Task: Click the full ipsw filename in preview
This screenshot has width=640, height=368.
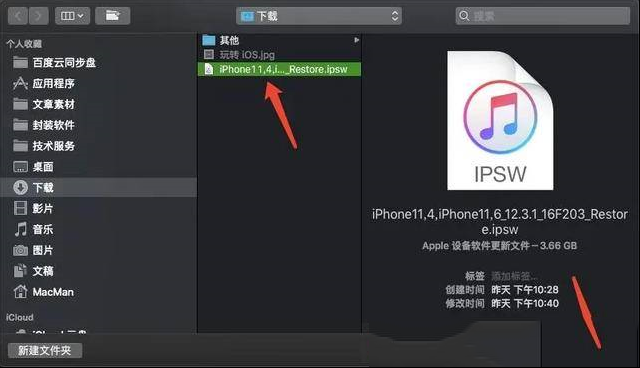Action: tap(500, 222)
